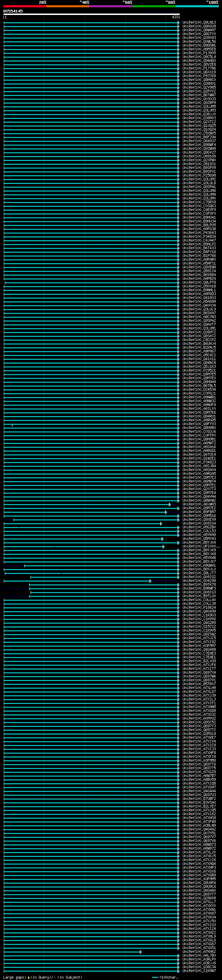Open hit UniRef100_Q8GTY0
The height and width of the screenshot is (980, 222).
pos(199,34)
